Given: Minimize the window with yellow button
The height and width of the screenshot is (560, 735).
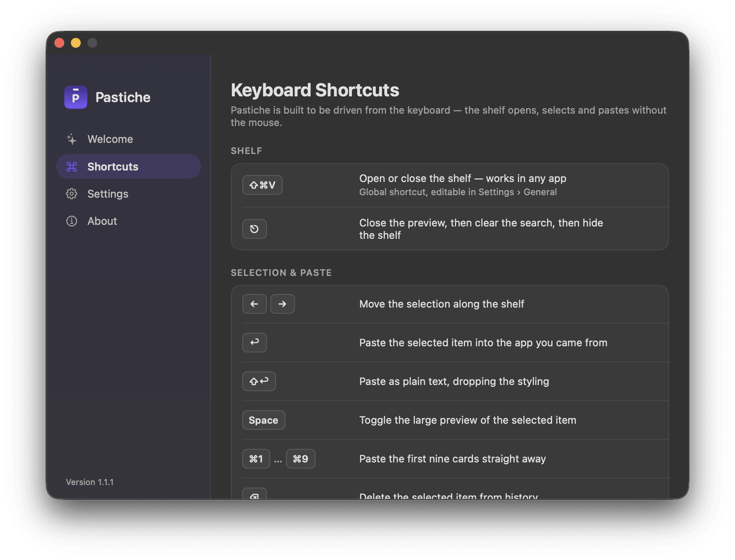Looking at the screenshot, I should point(76,43).
